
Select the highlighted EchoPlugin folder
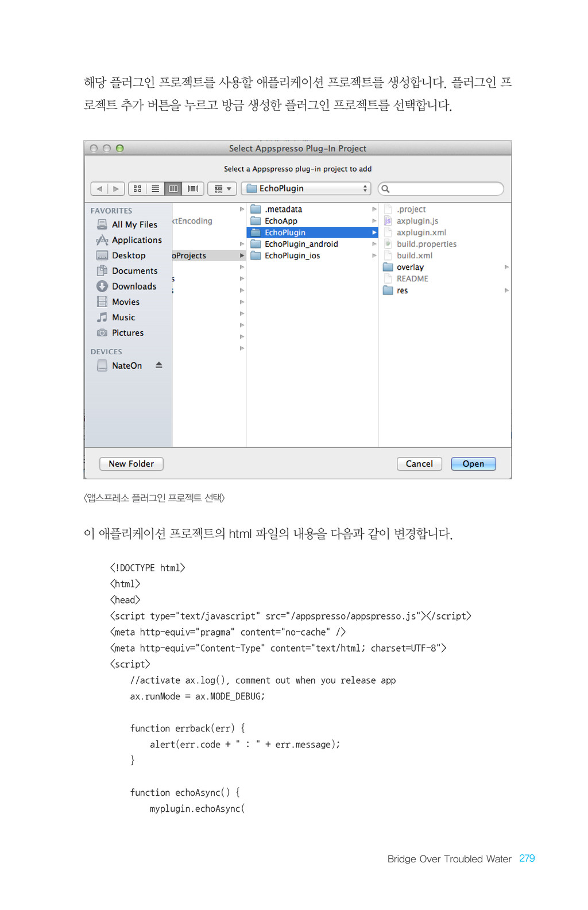coord(312,233)
